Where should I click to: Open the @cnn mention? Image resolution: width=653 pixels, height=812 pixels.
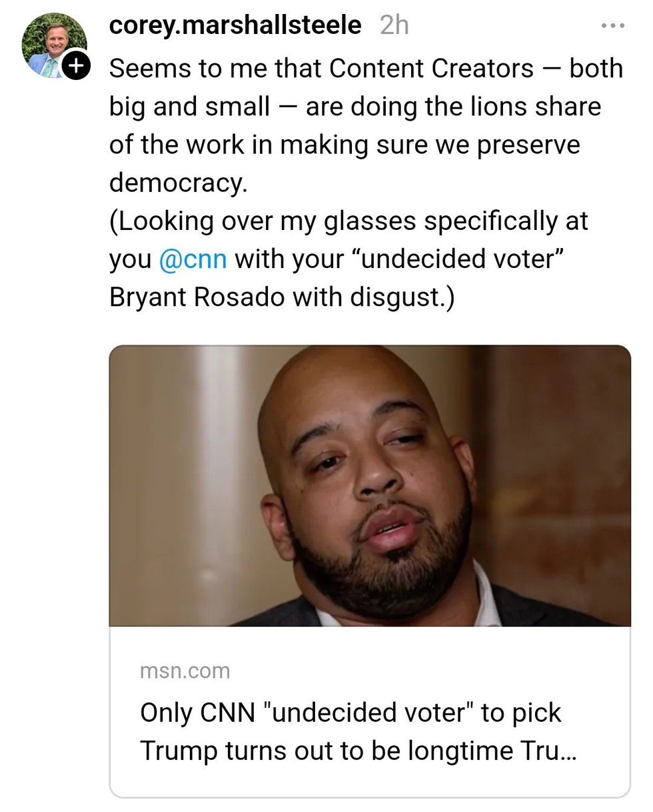[x=193, y=259]
